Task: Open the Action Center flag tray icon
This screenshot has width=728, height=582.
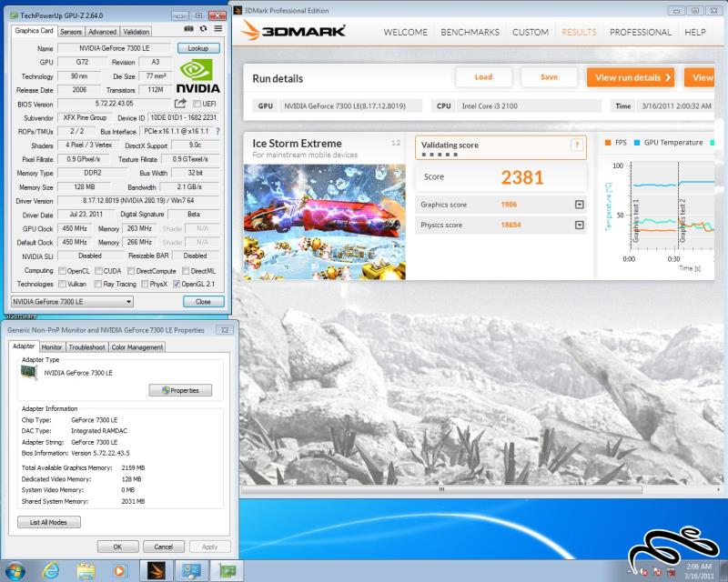Action: (657, 572)
